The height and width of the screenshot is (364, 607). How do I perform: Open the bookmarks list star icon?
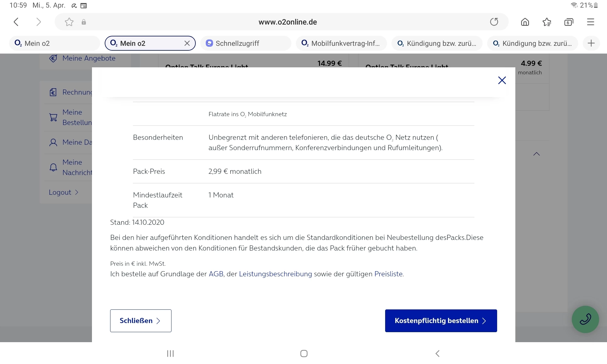tap(547, 22)
